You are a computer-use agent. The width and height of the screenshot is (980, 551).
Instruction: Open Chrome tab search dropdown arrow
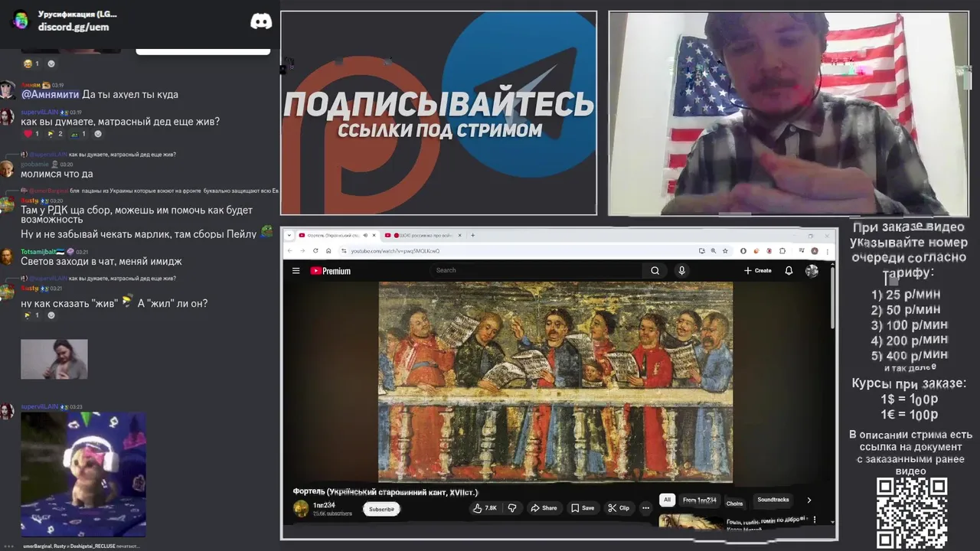click(x=289, y=235)
